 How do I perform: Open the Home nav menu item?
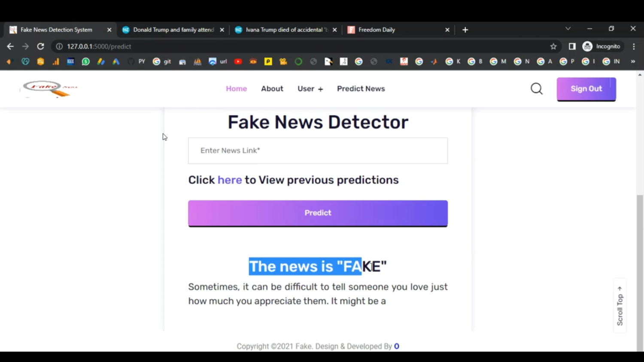click(237, 89)
